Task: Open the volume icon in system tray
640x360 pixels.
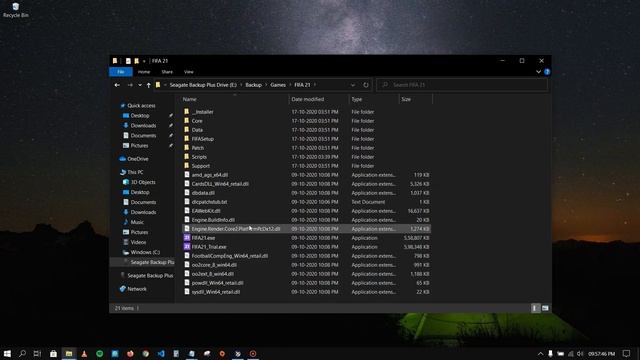Action: (580, 353)
